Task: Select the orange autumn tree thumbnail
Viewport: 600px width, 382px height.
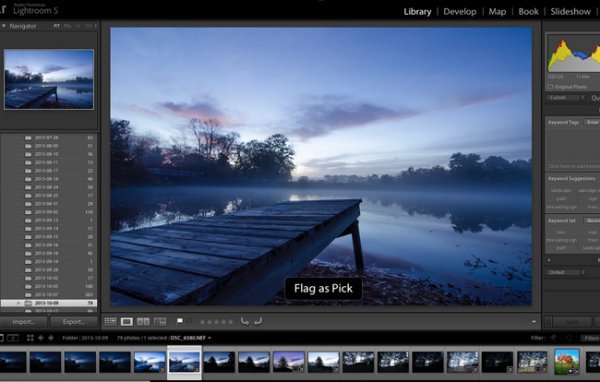Action: 567,361
